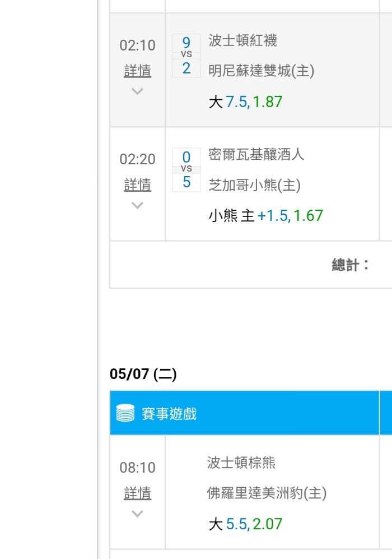Choose the 佛羅里達美洲豹(主) team name

coord(267,493)
